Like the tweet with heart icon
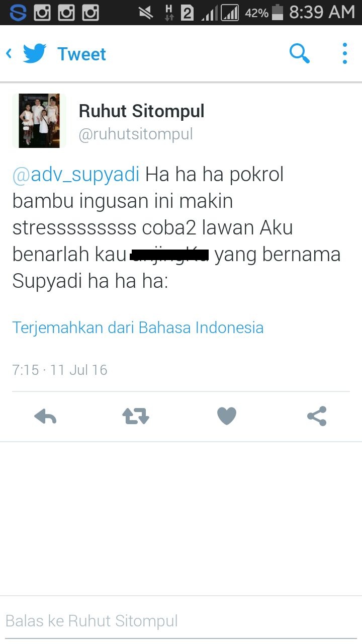Viewport: 362px width, 644px height. click(x=226, y=417)
